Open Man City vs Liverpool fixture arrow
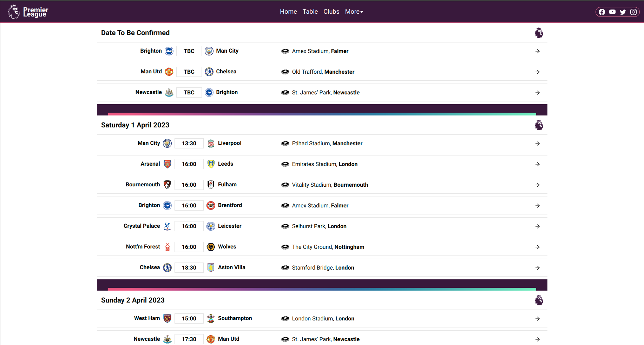Image resolution: width=644 pixels, height=345 pixels. coord(538,144)
